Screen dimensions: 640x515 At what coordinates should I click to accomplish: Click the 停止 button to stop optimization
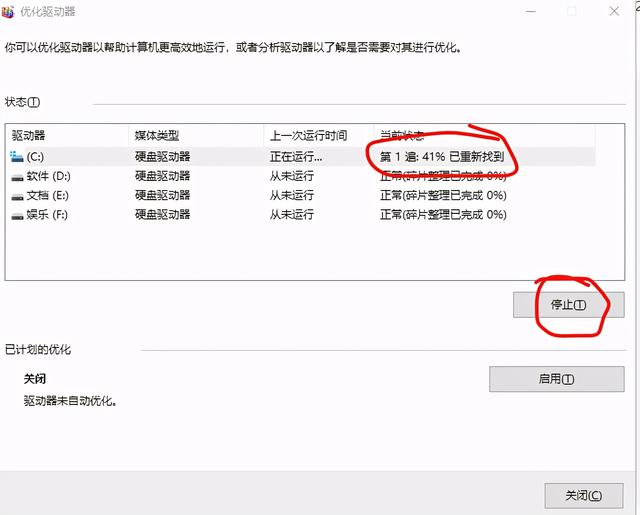(568, 304)
